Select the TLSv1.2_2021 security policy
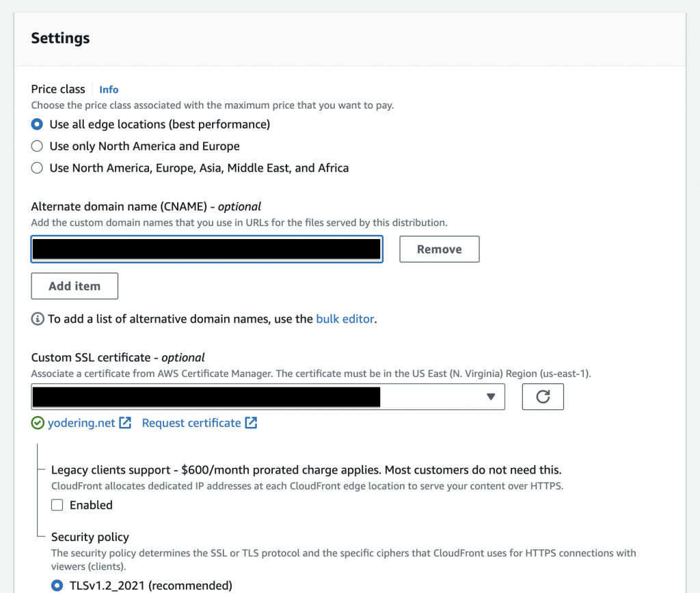The width and height of the screenshot is (700, 593). tap(57, 585)
